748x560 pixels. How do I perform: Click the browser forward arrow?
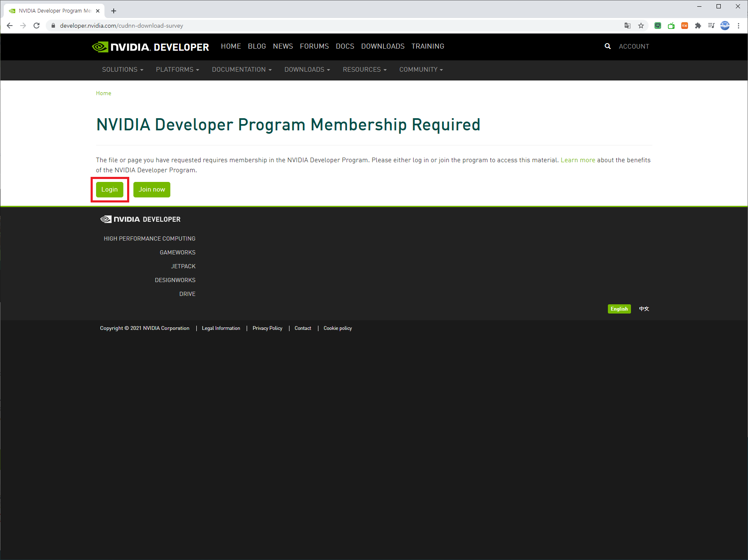pyautogui.click(x=23, y=26)
